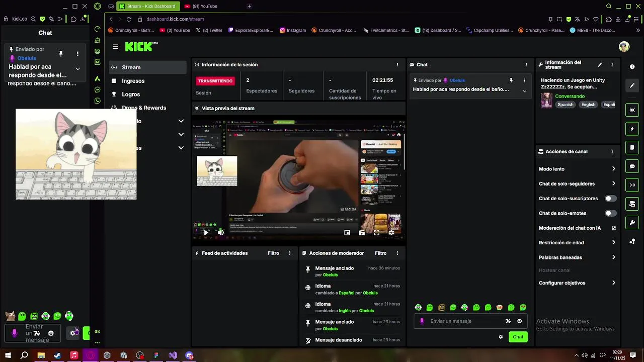This screenshot has height=362, width=644.
Task: Expand Restricción de edad settings
Action: coord(613,242)
